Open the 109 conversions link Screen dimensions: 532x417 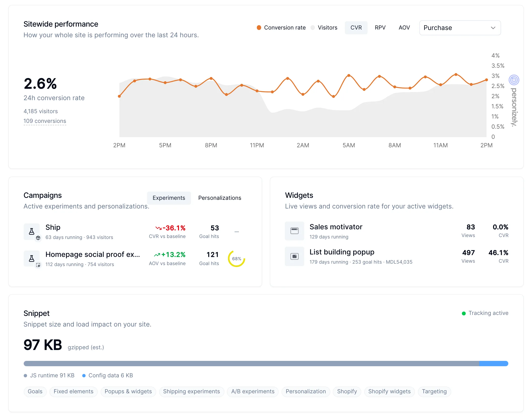tap(45, 121)
